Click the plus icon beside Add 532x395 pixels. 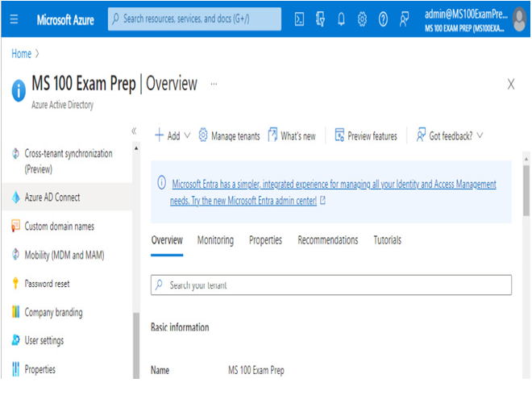[x=159, y=135]
